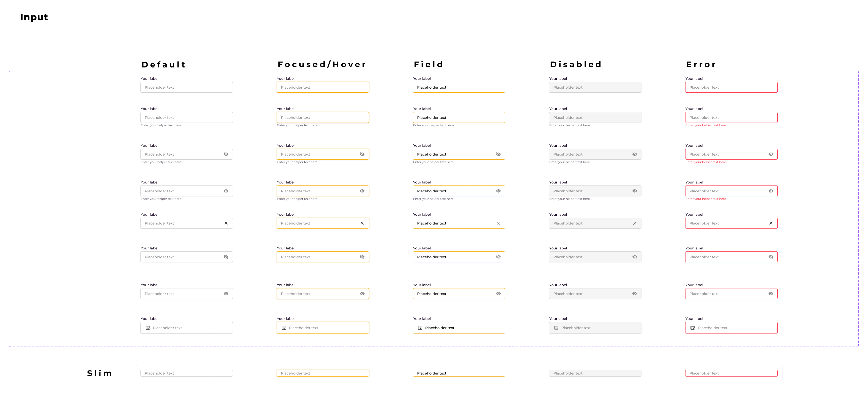Toggle crossed-out eye in Error input with helper text
The width and height of the screenshot is (868, 410).
[771, 154]
